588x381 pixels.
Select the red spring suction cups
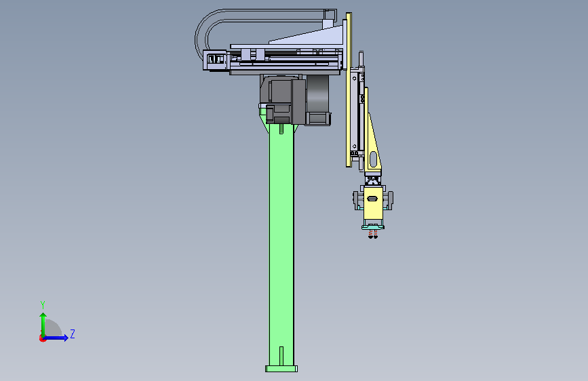[x=373, y=235]
